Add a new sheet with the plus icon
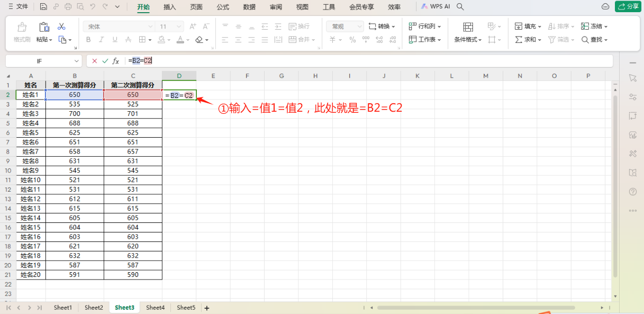644x314 pixels. pos(207,308)
